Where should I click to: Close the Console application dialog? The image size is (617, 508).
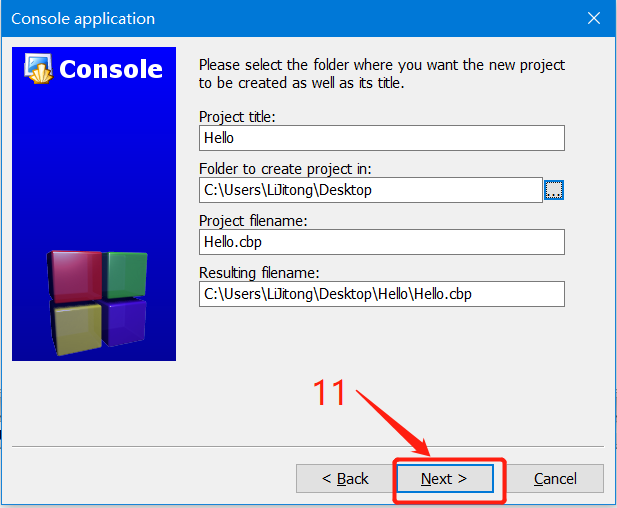click(594, 18)
